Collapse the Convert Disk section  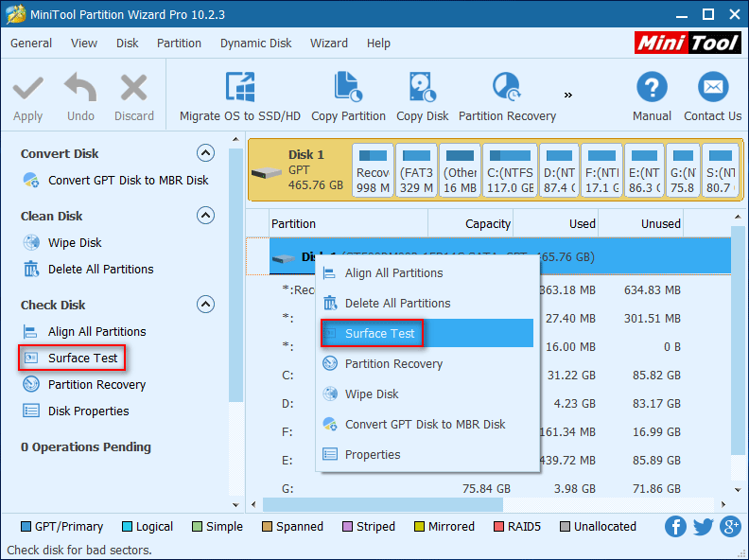click(x=205, y=153)
